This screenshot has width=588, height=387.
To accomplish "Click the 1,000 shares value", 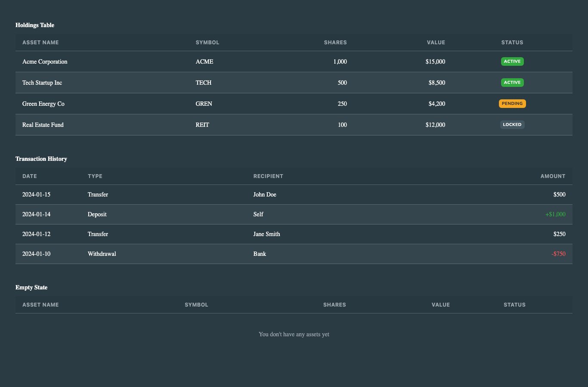I will pyautogui.click(x=340, y=61).
